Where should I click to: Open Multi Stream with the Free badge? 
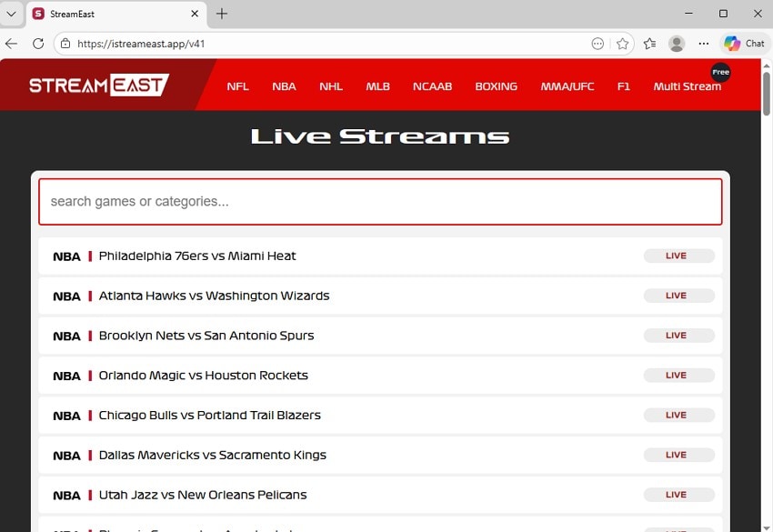coord(687,86)
